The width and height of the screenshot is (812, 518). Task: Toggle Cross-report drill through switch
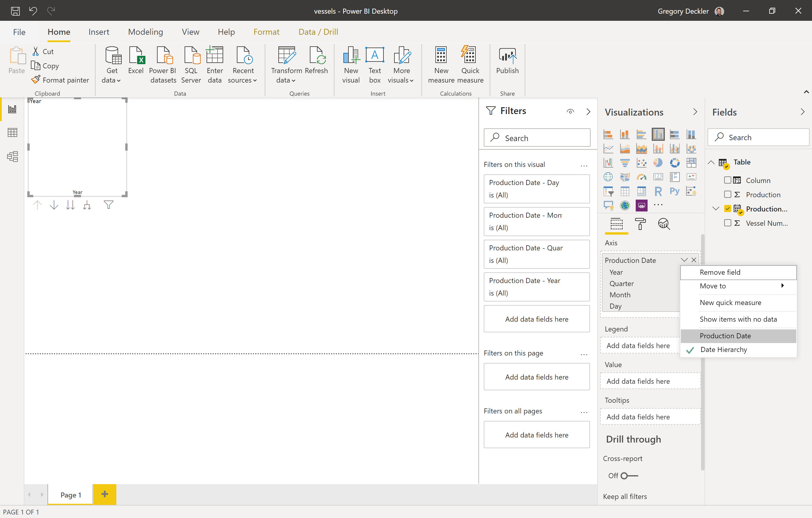(x=629, y=476)
